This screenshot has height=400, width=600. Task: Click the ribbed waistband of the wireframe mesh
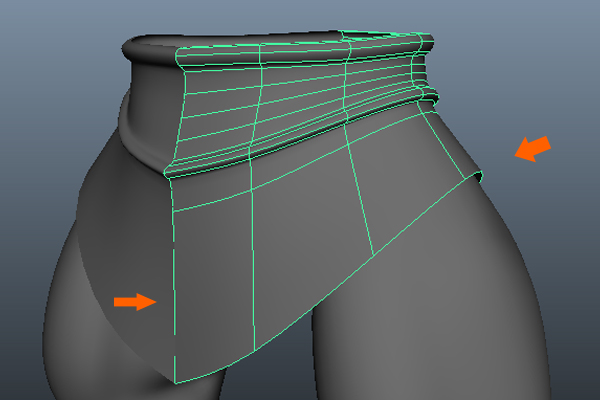[302, 103]
